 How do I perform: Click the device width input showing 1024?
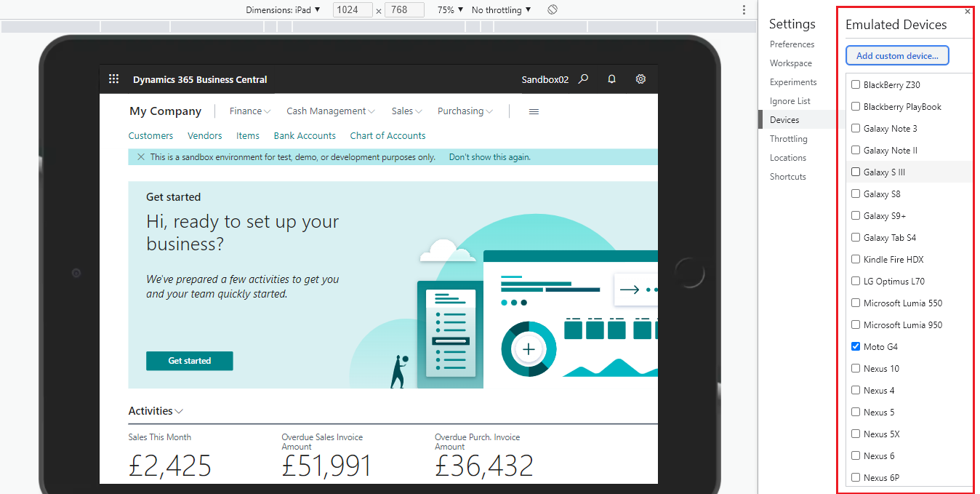tap(353, 9)
